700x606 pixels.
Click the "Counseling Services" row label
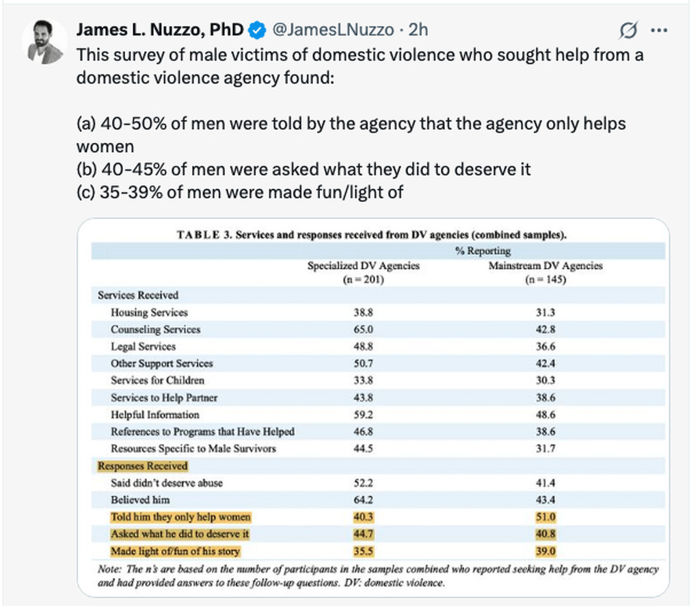pos(156,330)
